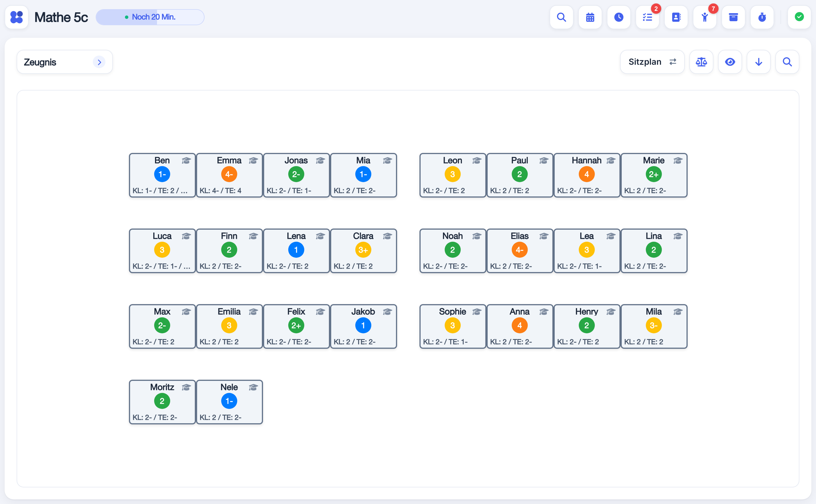The width and height of the screenshot is (816, 504).
Task: Click the green checkmark status button
Action: [x=799, y=17]
